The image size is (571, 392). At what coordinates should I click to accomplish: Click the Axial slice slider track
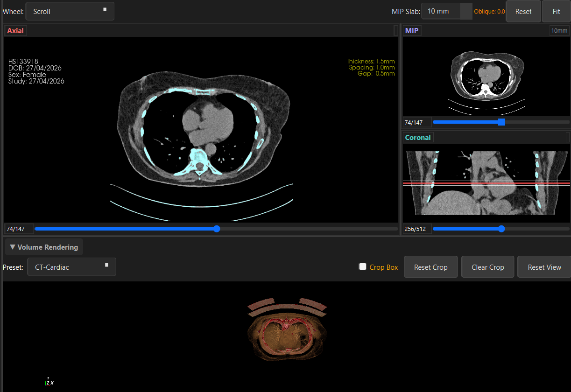pos(216,229)
